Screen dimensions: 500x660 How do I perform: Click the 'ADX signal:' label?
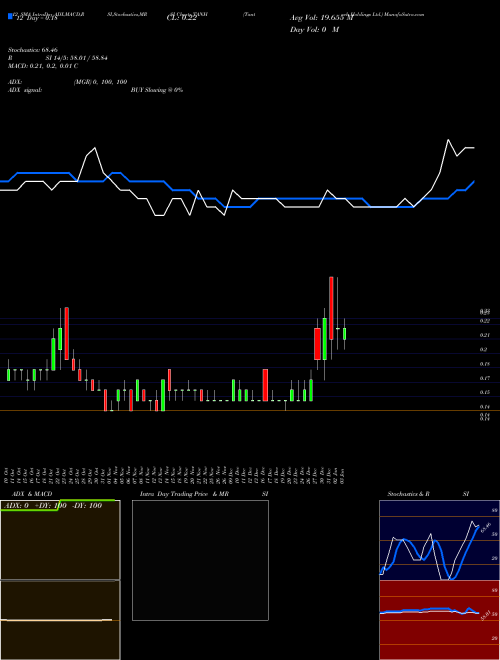tap(25, 90)
